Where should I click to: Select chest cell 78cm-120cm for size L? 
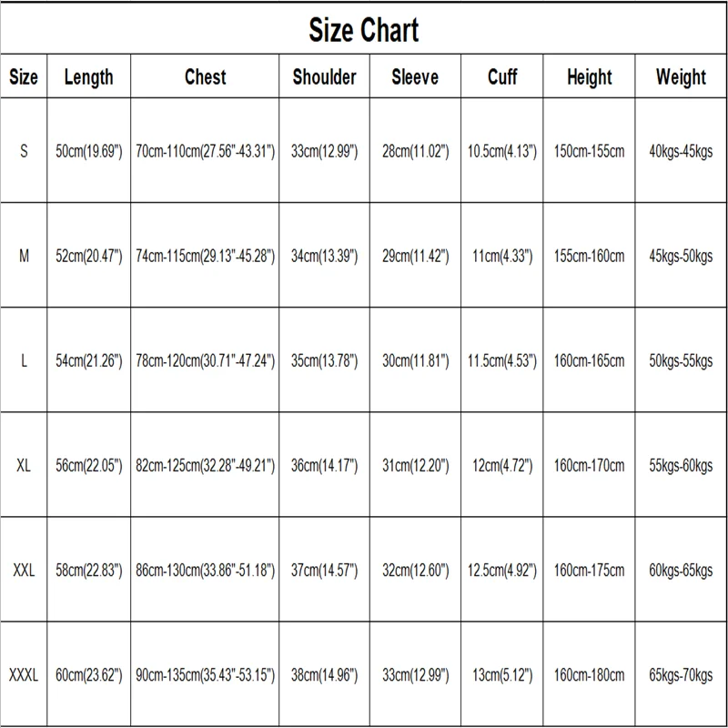205,361
